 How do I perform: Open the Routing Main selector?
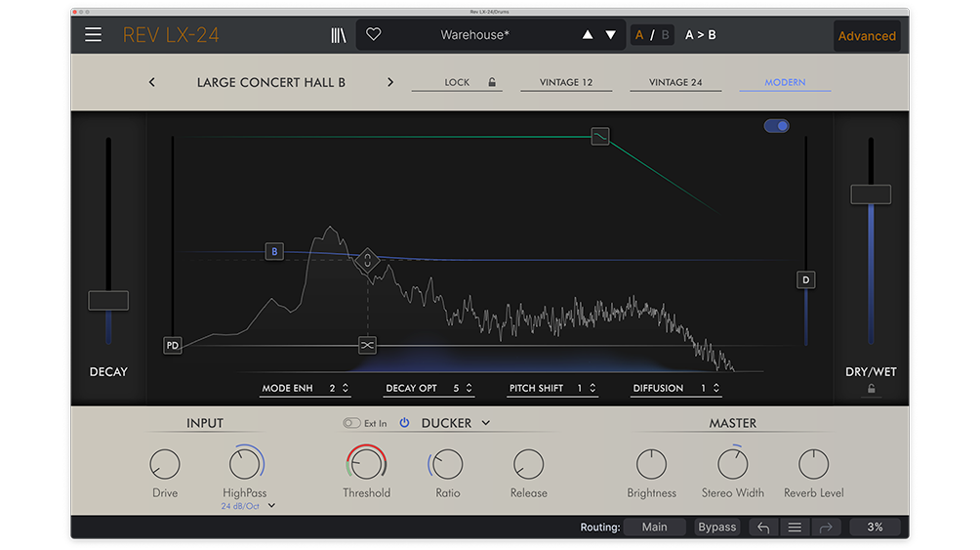pos(654,527)
